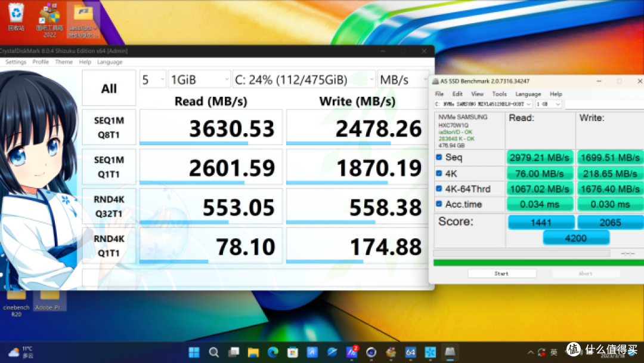The width and height of the screenshot is (644, 363).
Task: Open AS SSD Edit menu
Action: click(457, 94)
